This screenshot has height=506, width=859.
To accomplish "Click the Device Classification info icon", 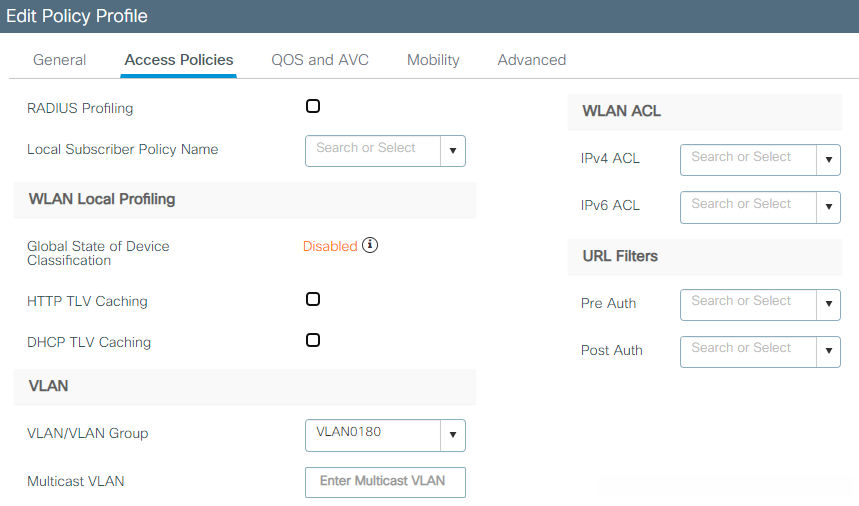I will tap(370, 245).
